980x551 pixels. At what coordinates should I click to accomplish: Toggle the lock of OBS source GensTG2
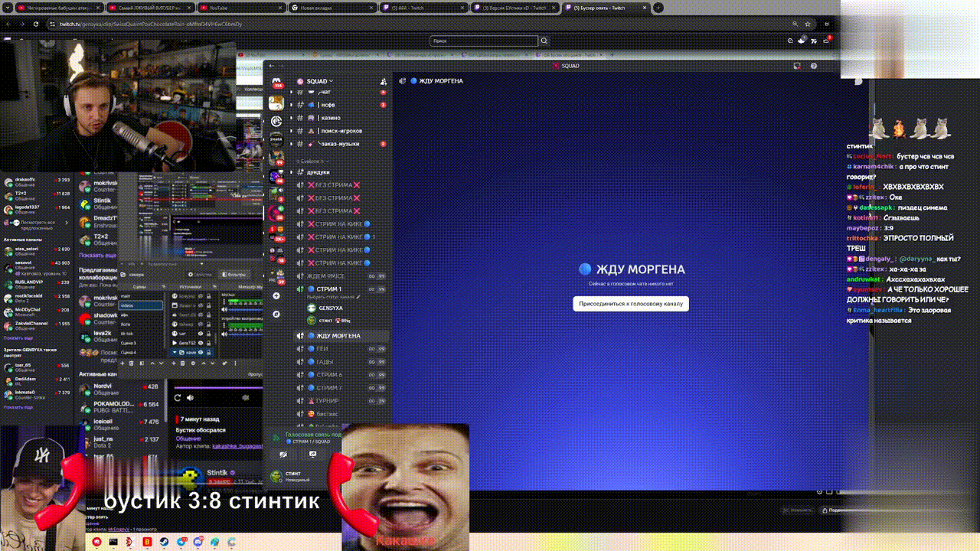[x=209, y=343]
